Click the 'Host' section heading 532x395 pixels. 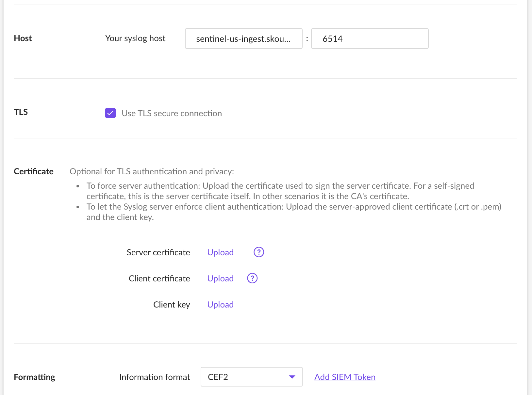pyautogui.click(x=23, y=38)
